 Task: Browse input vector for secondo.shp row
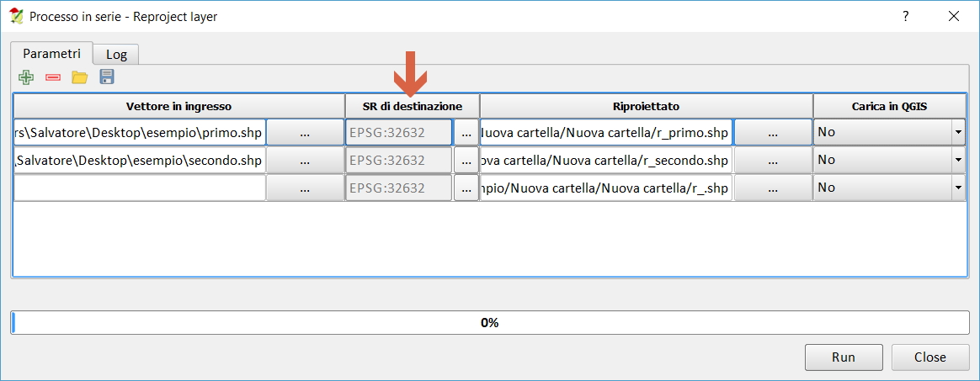point(305,160)
